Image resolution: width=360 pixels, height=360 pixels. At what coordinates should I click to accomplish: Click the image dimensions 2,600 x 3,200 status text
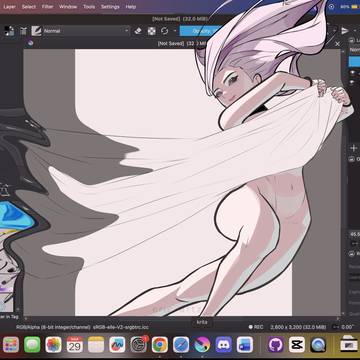pyautogui.click(x=298, y=327)
